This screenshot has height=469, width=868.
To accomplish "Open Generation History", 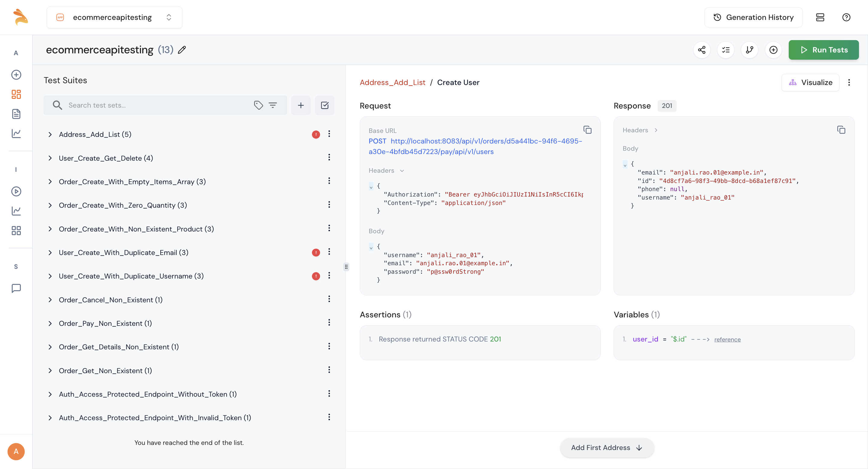I will coord(753,17).
